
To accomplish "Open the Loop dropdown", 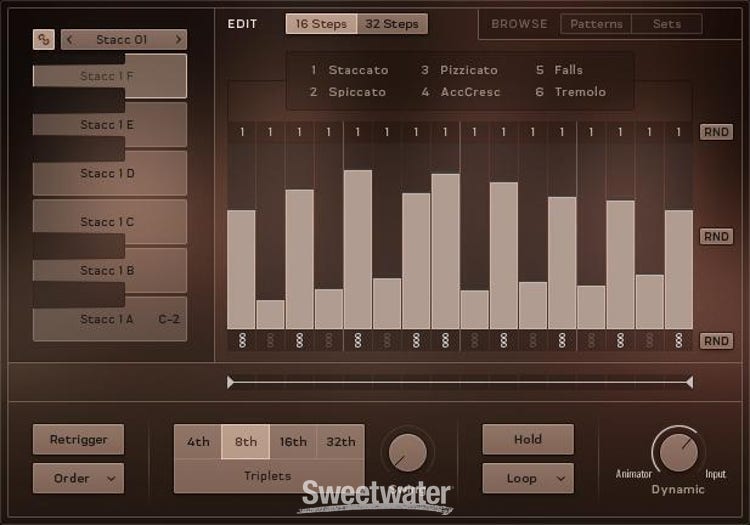I will 528,478.
